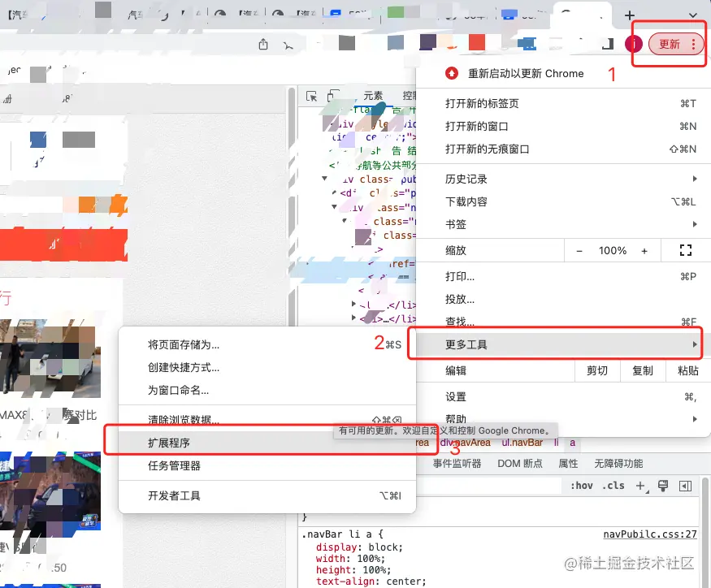Screen dimensions: 711x588
Task: Select 为窗口命名... in submenu
Action: 267,390
